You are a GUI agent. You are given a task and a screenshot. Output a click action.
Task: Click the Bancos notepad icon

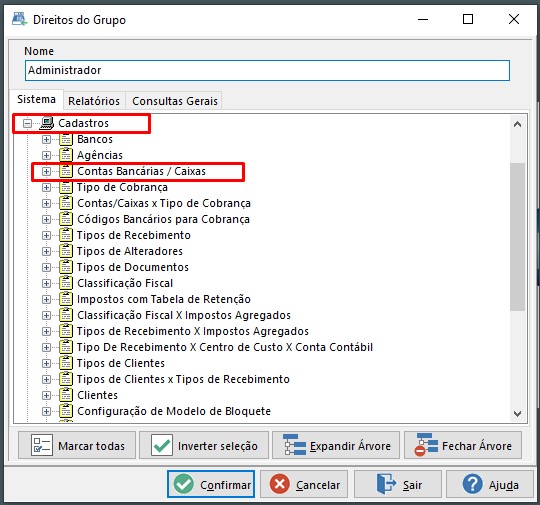pos(66,139)
